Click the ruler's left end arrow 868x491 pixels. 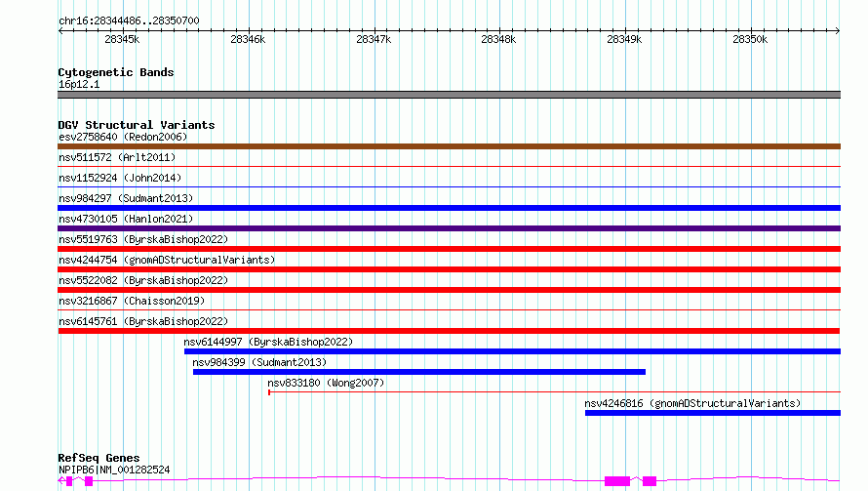click(x=60, y=30)
